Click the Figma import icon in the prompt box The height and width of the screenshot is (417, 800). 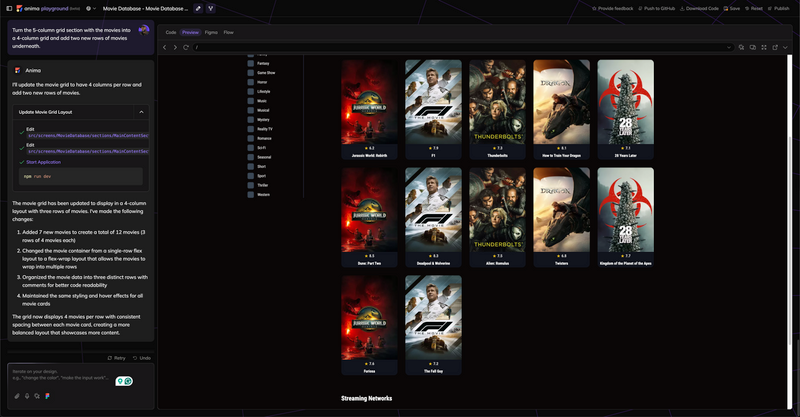[47, 396]
